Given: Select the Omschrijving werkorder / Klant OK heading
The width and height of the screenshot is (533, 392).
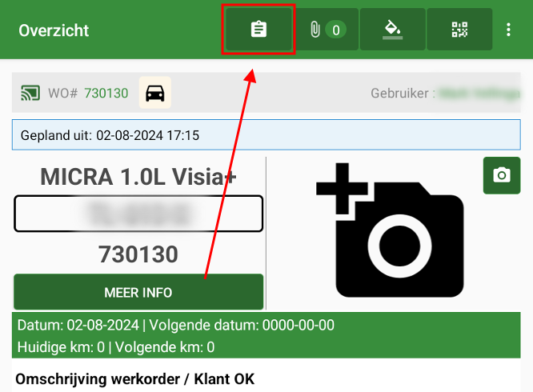Looking at the screenshot, I should point(134,377).
